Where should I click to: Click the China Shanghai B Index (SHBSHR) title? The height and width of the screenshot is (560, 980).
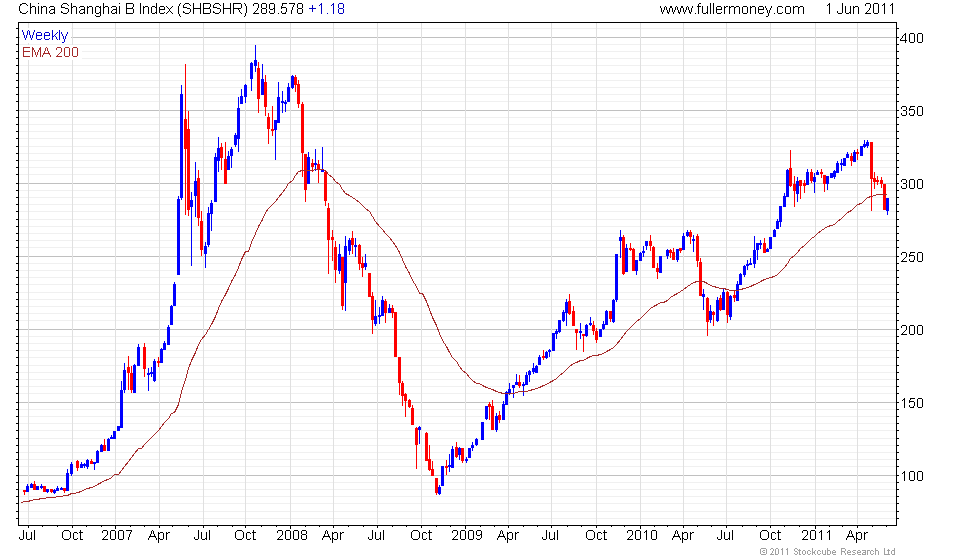[x=133, y=9]
